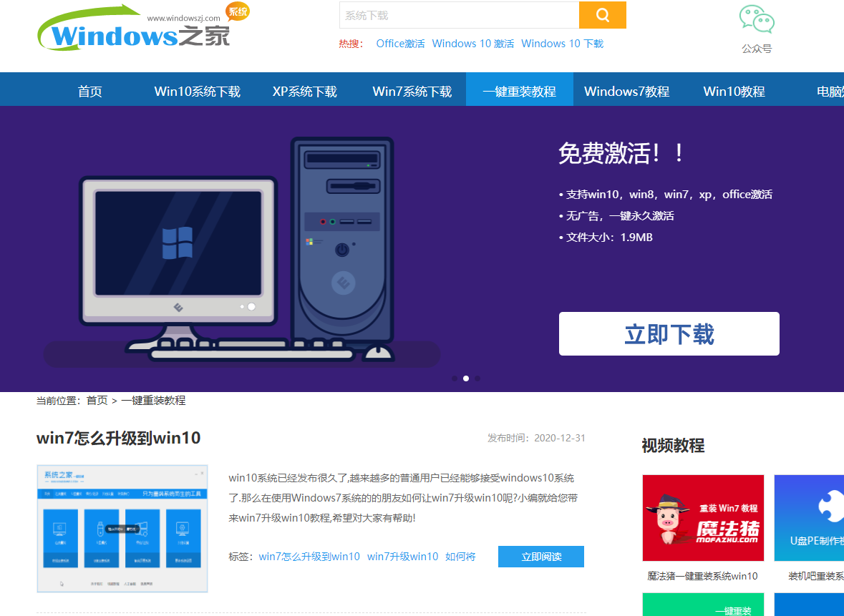Select the second carousel dot
The height and width of the screenshot is (616, 844).
466,378
